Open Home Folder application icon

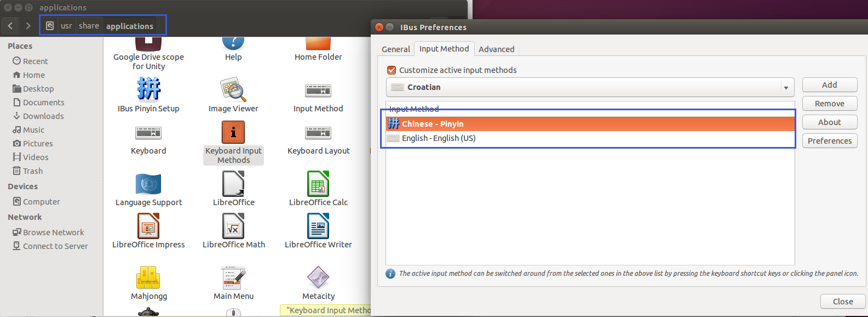pos(318,44)
